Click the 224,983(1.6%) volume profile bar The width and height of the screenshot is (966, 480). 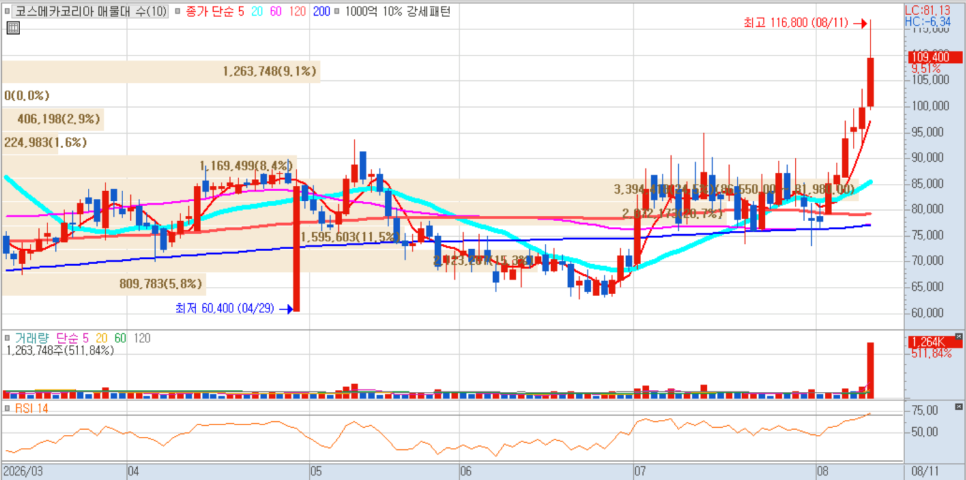(30, 142)
